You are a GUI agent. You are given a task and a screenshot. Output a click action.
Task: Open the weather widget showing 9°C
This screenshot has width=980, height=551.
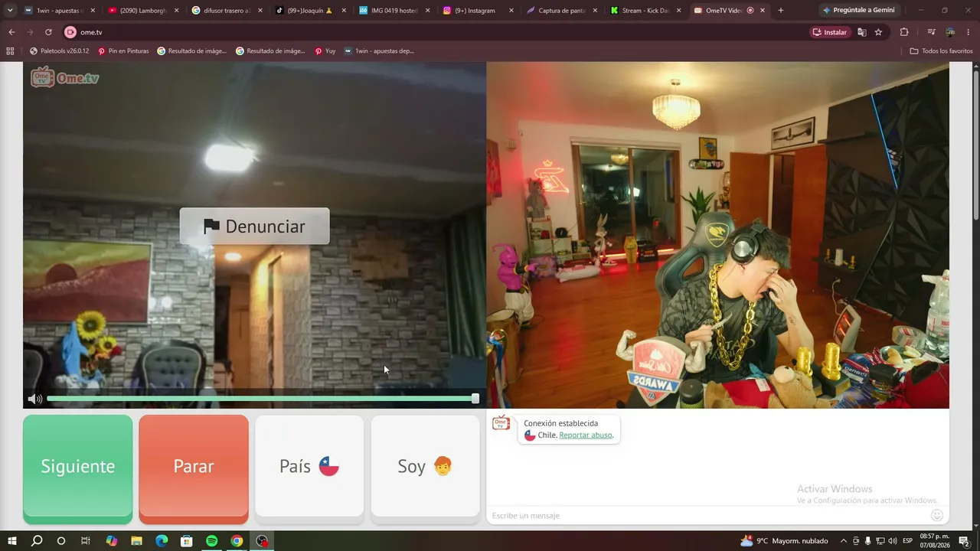[x=784, y=541]
